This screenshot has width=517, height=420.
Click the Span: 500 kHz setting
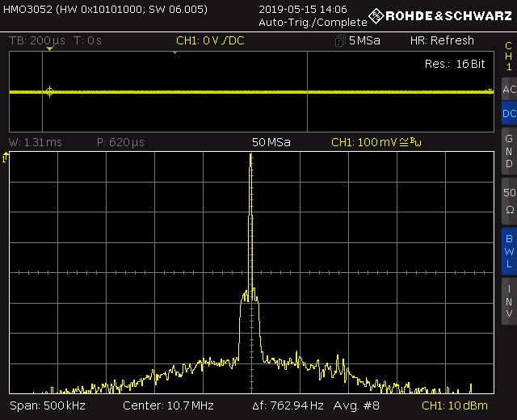[x=47, y=405]
